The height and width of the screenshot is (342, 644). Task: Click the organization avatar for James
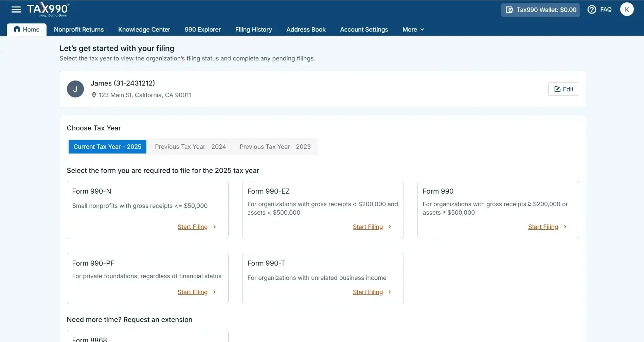[x=75, y=89]
